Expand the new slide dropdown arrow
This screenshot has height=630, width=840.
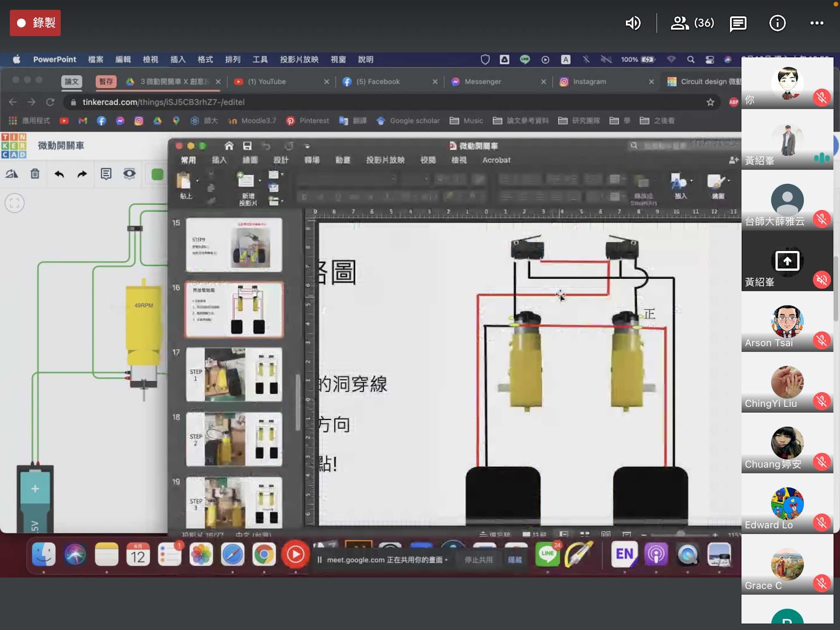click(x=260, y=181)
